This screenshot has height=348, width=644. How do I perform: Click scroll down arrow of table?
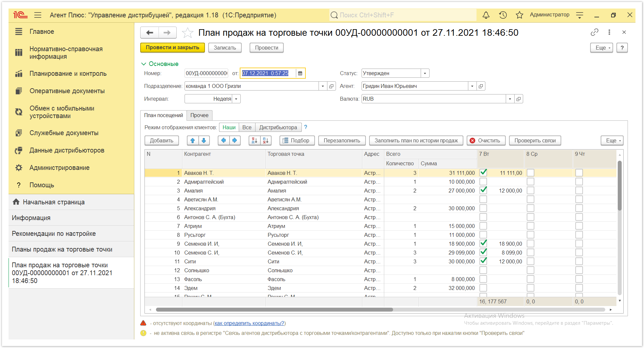620,301
